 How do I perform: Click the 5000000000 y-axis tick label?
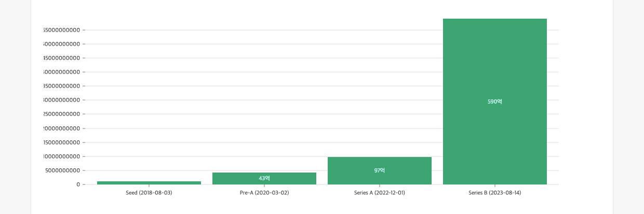[x=62, y=170]
